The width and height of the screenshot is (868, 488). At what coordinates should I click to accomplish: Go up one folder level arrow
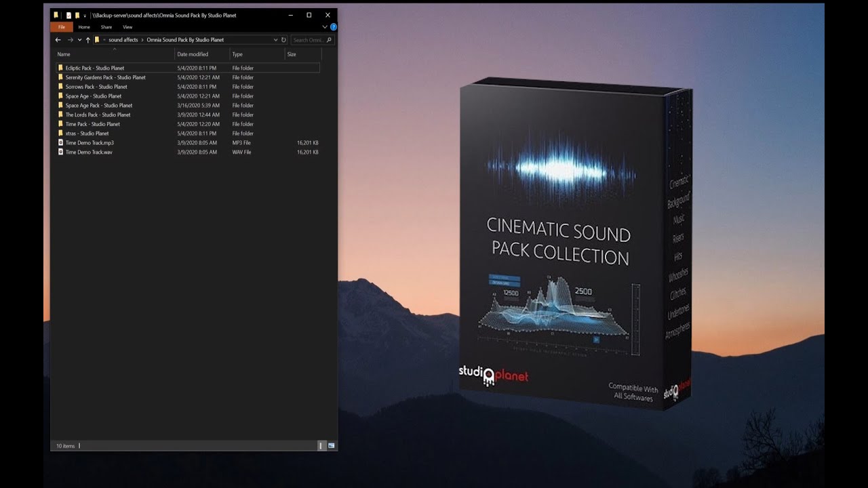coord(87,40)
